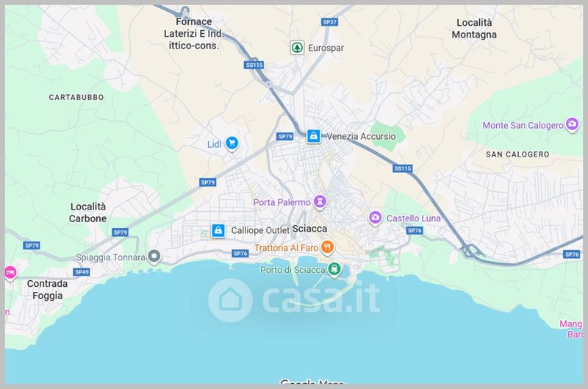Click the pink hotel marker near Contrada Foggia
Screen dimensions: 588x389
(10, 272)
